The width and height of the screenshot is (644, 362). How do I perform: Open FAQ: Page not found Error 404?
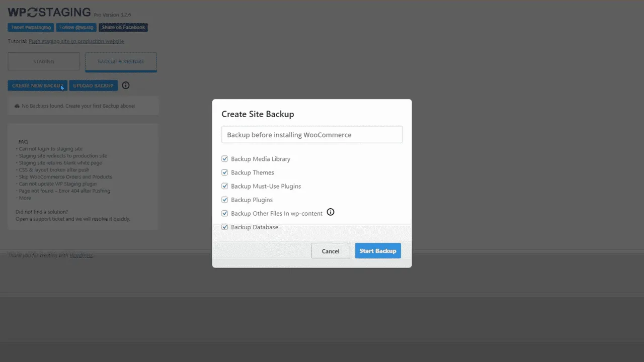[64, 191]
